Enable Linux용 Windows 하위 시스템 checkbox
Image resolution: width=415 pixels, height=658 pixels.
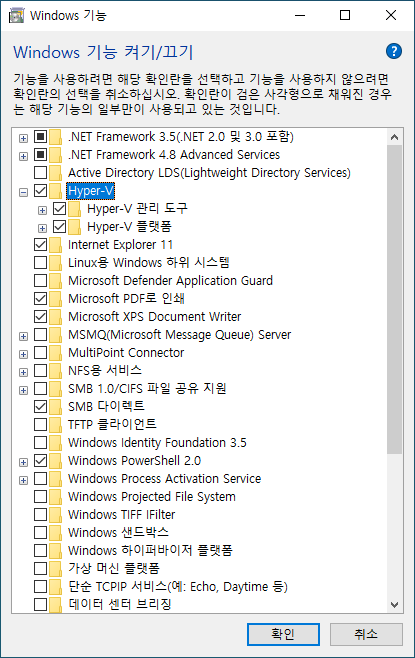[40, 263]
